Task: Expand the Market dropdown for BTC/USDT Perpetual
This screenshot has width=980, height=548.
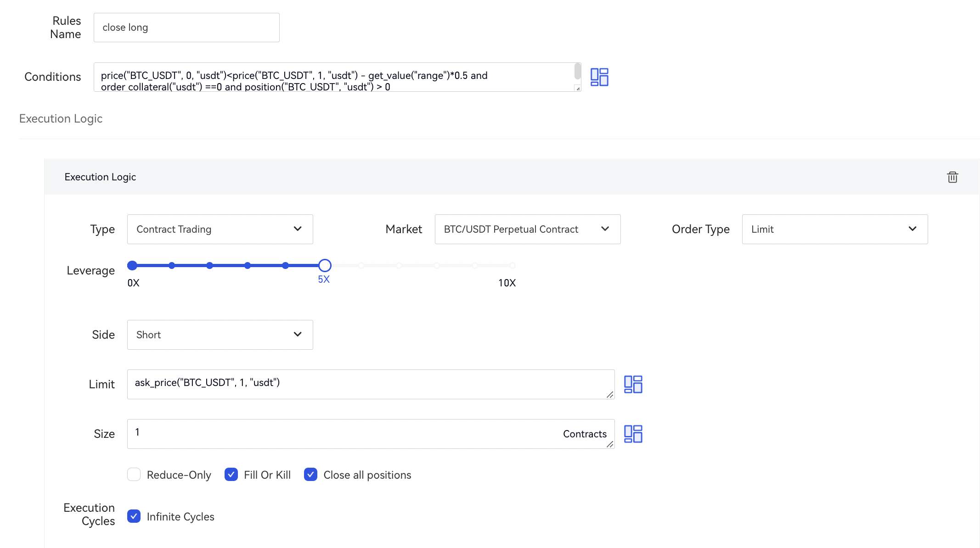Action: [527, 229]
